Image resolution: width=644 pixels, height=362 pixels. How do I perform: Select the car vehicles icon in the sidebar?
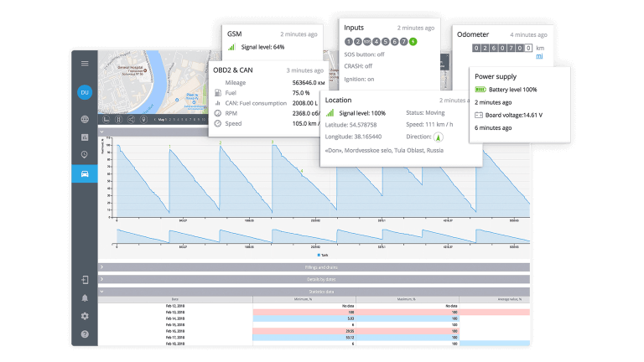pyautogui.click(x=85, y=173)
